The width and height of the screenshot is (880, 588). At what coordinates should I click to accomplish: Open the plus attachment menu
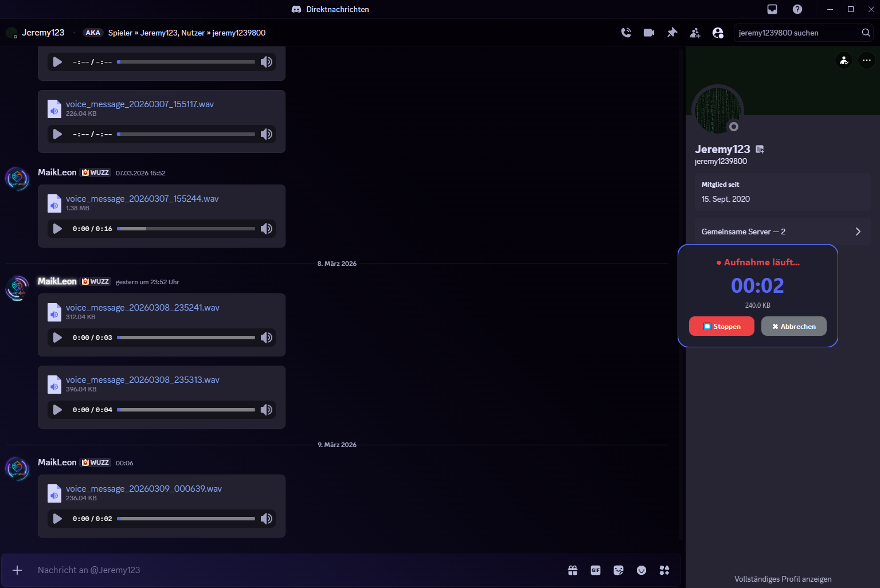click(x=17, y=570)
